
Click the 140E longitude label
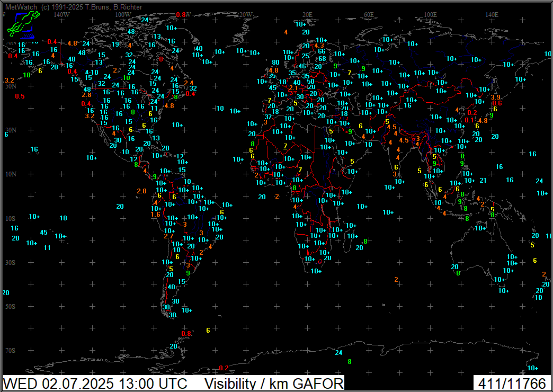click(492, 15)
